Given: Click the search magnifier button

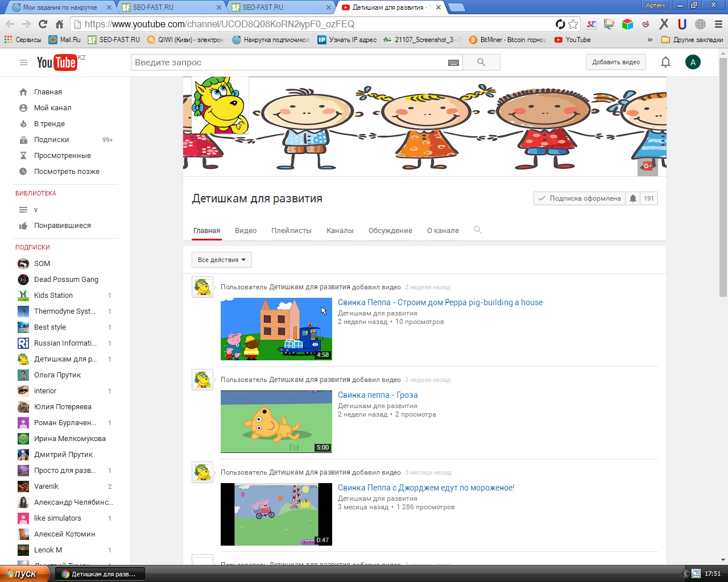Looking at the screenshot, I should (481, 63).
